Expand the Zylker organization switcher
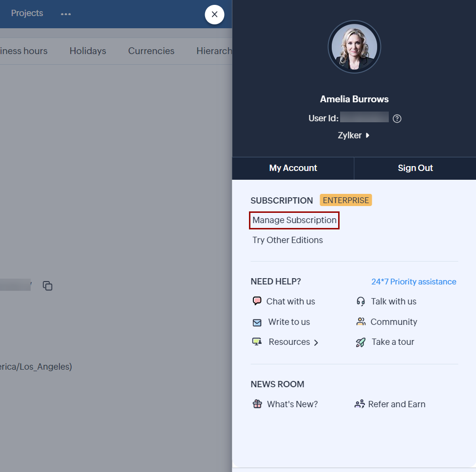476x472 pixels. (x=353, y=135)
